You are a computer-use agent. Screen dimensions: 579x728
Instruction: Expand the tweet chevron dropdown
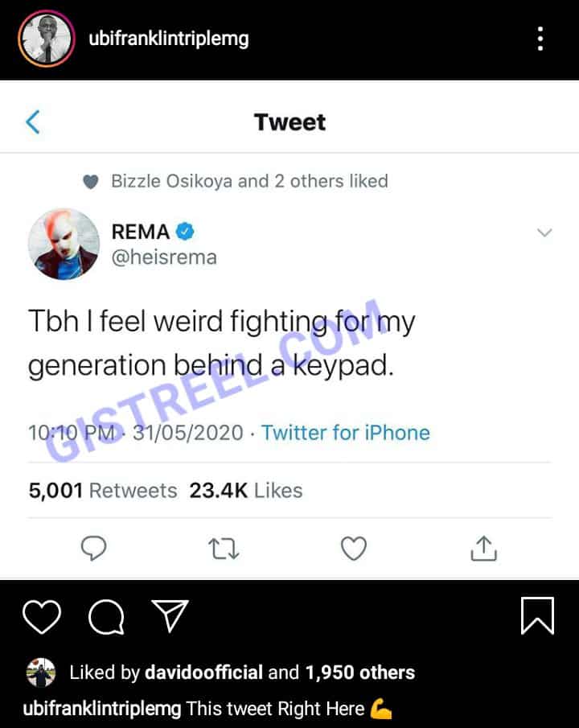click(544, 233)
